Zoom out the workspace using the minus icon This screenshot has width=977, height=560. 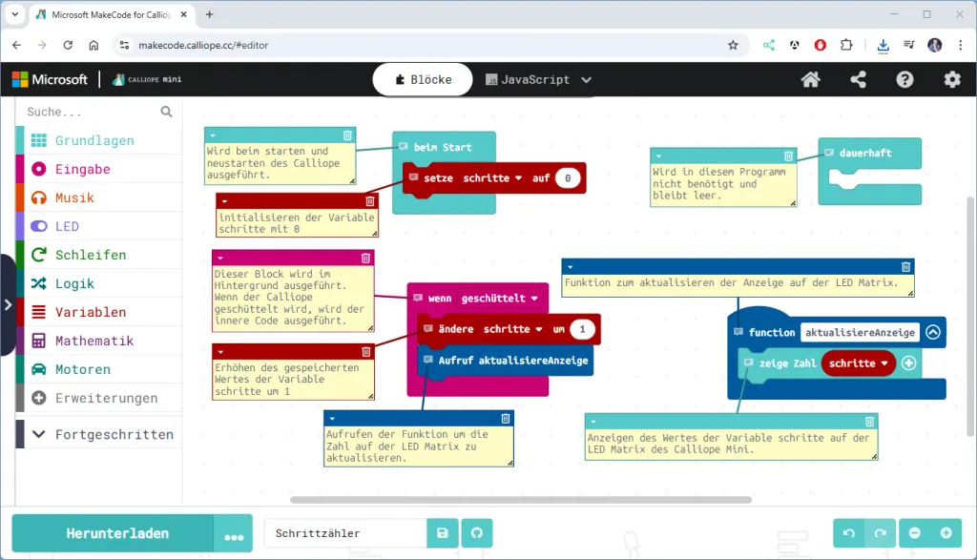[915, 533]
